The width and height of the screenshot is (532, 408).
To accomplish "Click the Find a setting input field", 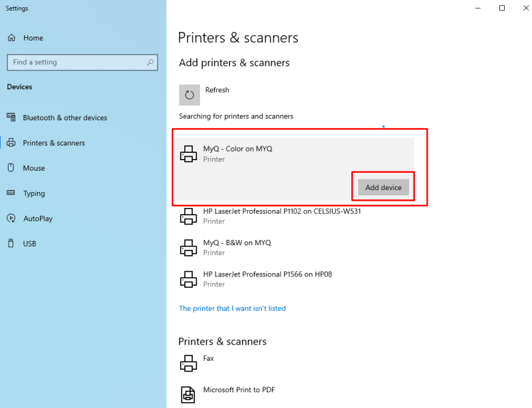I will click(x=73, y=62).
